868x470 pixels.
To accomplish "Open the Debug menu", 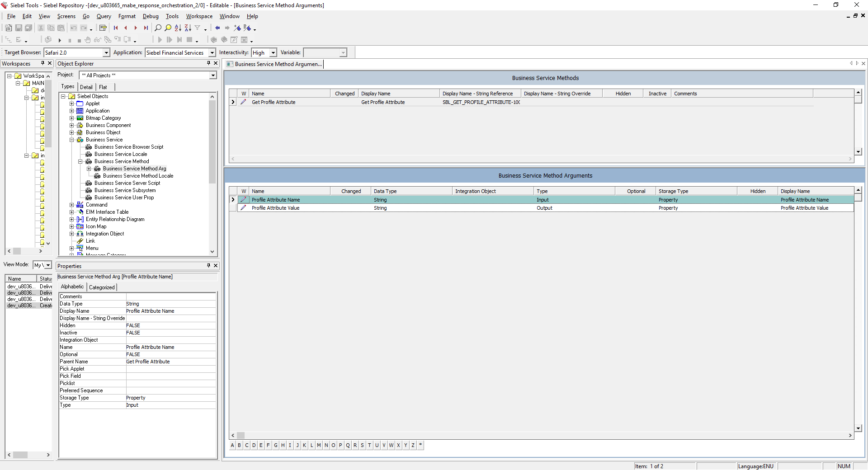I will tap(151, 16).
